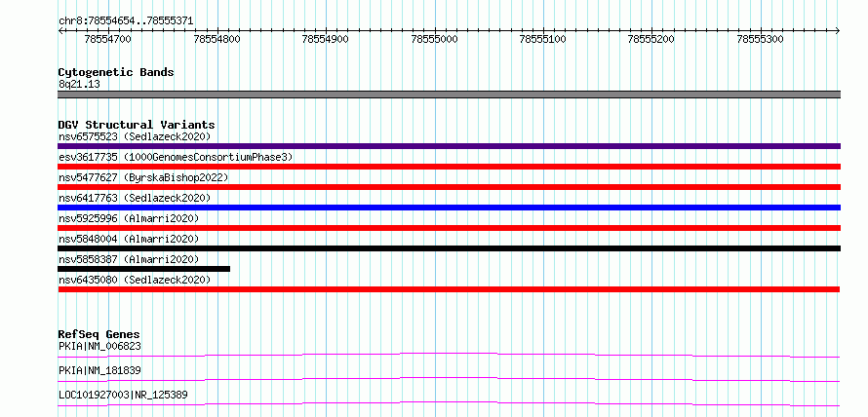Click the 78554700 ruler position label
The width and height of the screenshot is (868, 417).
[x=107, y=39]
